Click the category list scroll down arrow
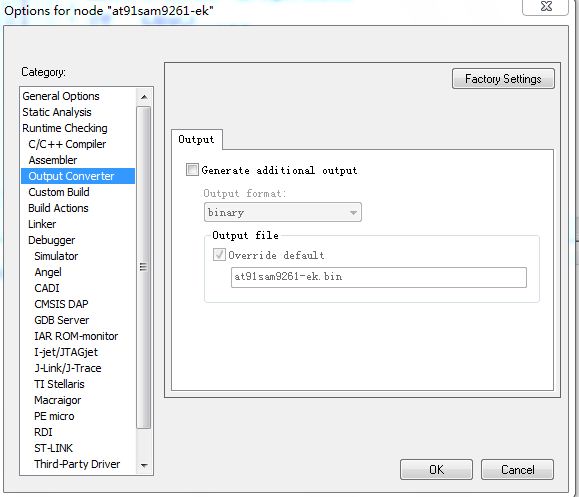This screenshot has height=497, width=579. [144, 465]
